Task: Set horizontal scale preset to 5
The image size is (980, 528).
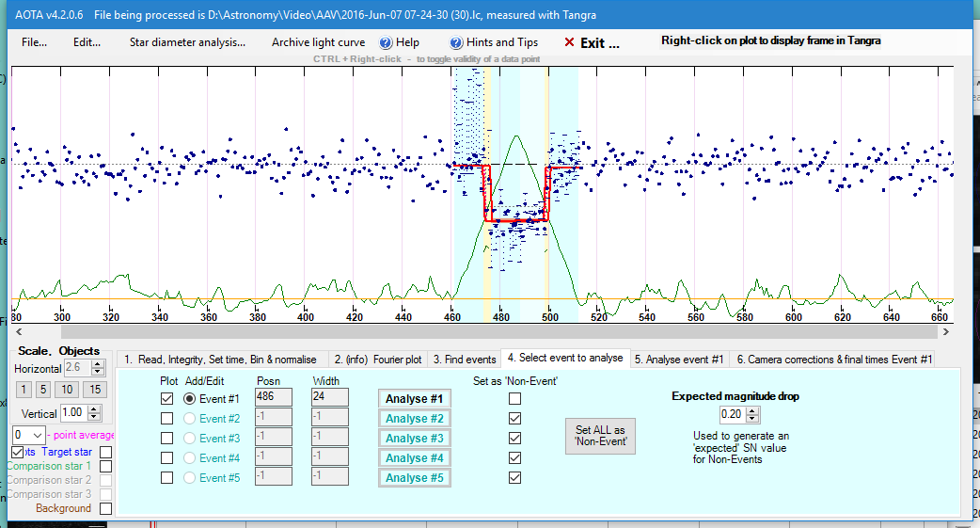Action: tap(43, 390)
